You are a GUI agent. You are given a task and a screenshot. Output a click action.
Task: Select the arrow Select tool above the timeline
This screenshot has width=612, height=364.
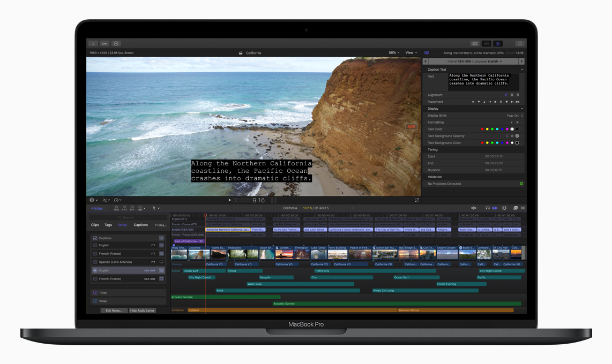coord(154,208)
